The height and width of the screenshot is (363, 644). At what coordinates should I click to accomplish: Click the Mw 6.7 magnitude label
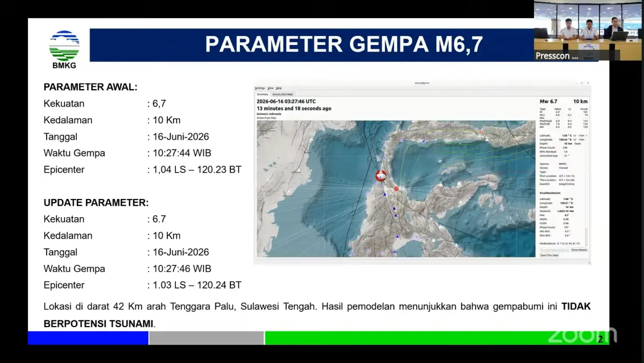pyautogui.click(x=548, y=101)
